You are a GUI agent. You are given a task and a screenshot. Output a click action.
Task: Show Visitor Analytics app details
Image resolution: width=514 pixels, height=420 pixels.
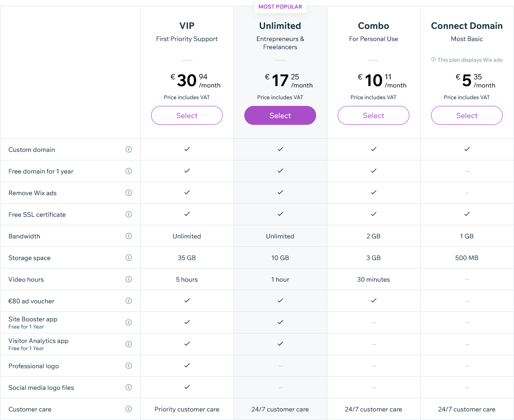click(x=128, y=344)
